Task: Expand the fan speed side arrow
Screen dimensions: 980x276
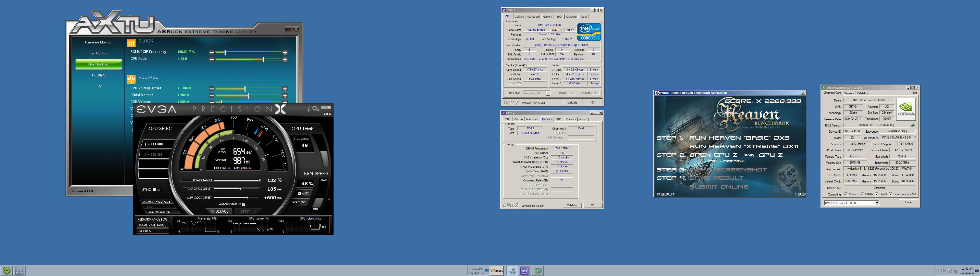Action: click(x=329, y=199)
